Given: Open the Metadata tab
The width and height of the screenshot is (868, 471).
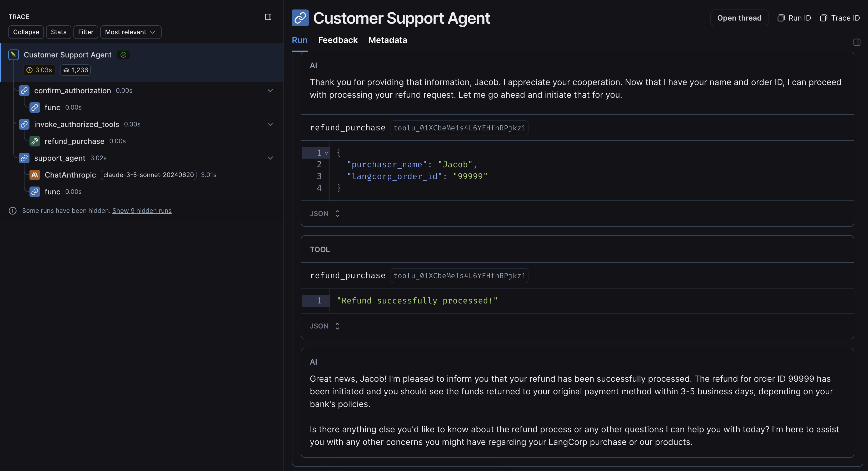Looking at the screenshot, I should click(x=387, y=40).
